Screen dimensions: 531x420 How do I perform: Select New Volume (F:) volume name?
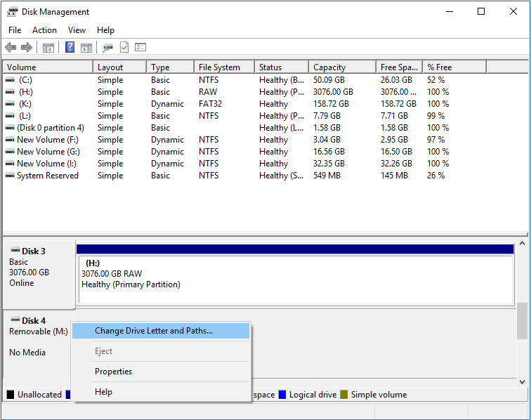point(48,140)
